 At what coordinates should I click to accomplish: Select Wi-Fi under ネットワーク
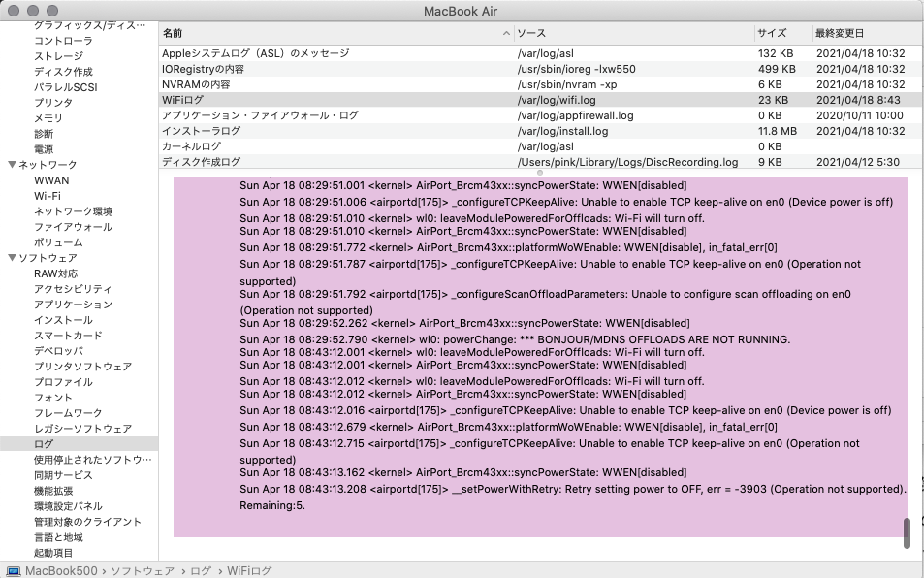click(48, 196)
